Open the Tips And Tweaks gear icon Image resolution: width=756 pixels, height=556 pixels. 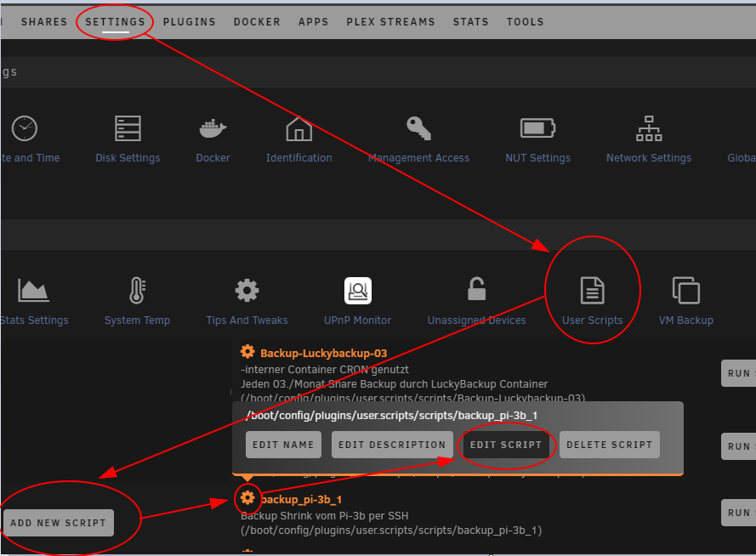click(247, 291)
